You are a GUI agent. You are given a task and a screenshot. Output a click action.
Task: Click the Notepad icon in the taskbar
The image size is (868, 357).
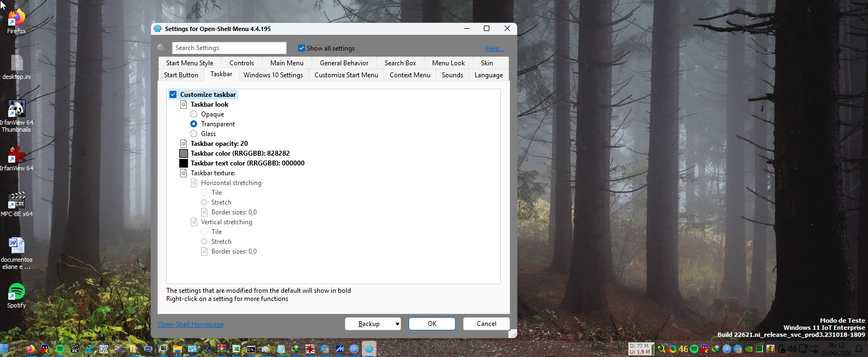pos(280,349)
